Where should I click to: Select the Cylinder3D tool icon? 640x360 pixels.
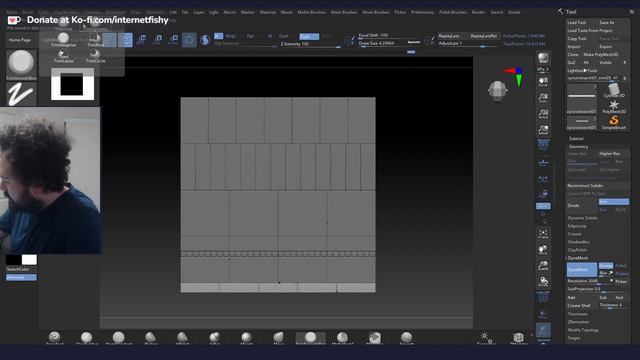pyautogui.click(x=614, y=91)
